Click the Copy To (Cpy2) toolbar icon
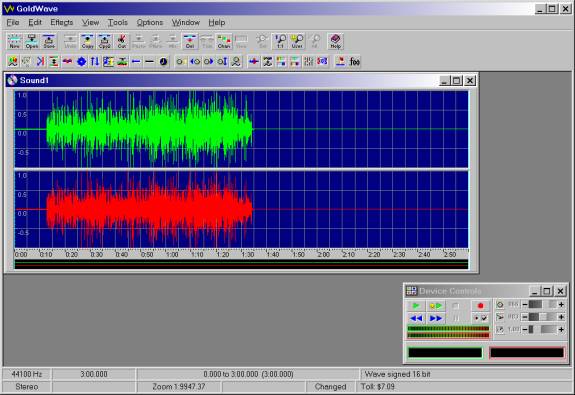This screenshot has height=395, width=575. click(x=105, y=41)
